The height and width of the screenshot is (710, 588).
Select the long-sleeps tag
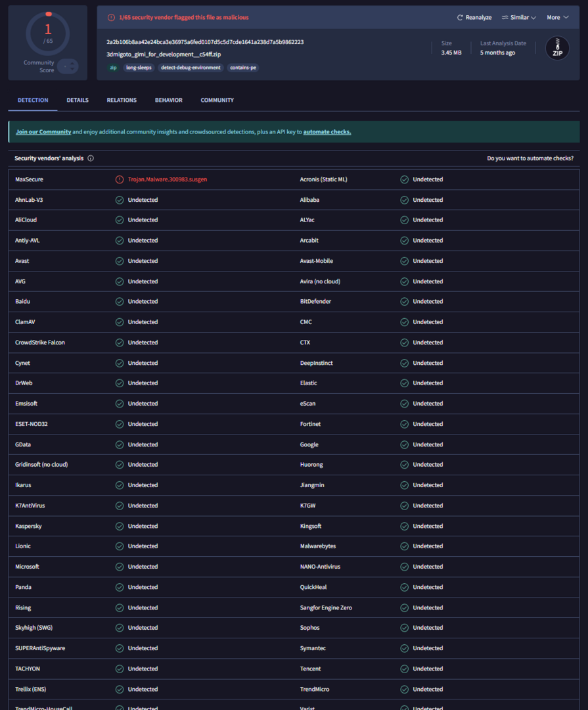[139, 68]
